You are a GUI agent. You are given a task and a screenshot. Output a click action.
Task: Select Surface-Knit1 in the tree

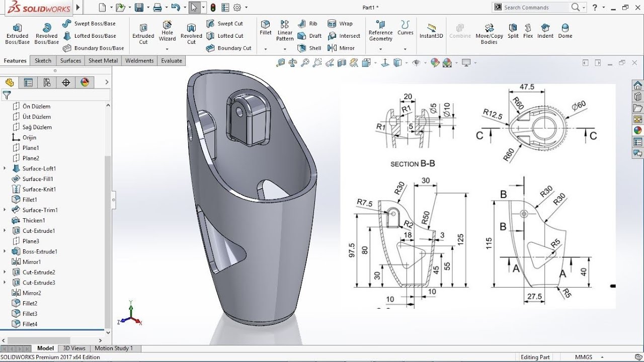[x=39, y=189]
